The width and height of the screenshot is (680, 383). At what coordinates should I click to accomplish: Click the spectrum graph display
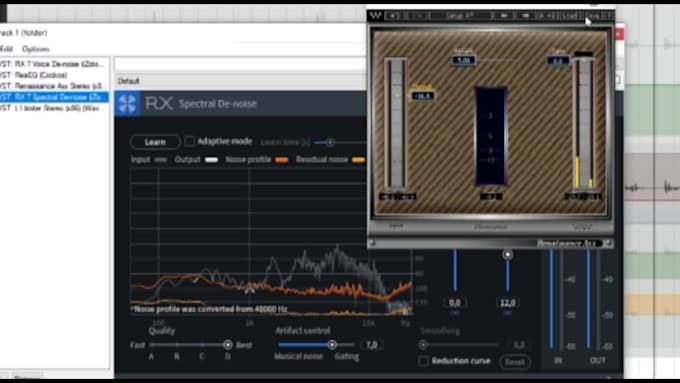pyautogui.click(x=271, y=242)
